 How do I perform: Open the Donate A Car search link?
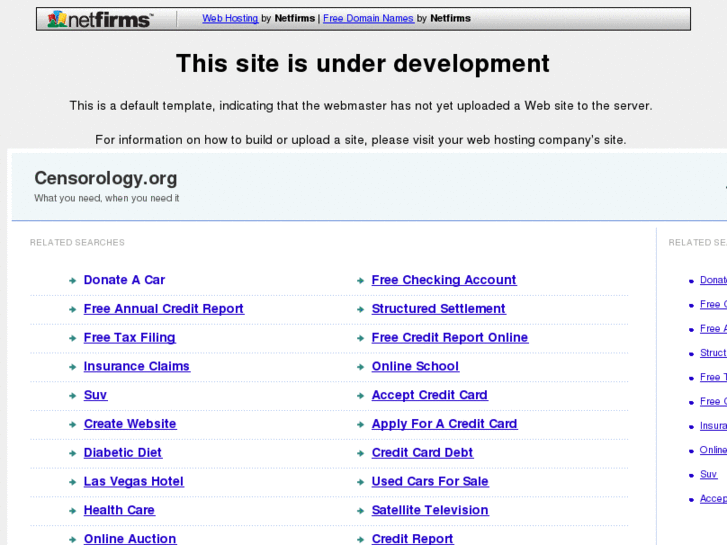(124, 280)
